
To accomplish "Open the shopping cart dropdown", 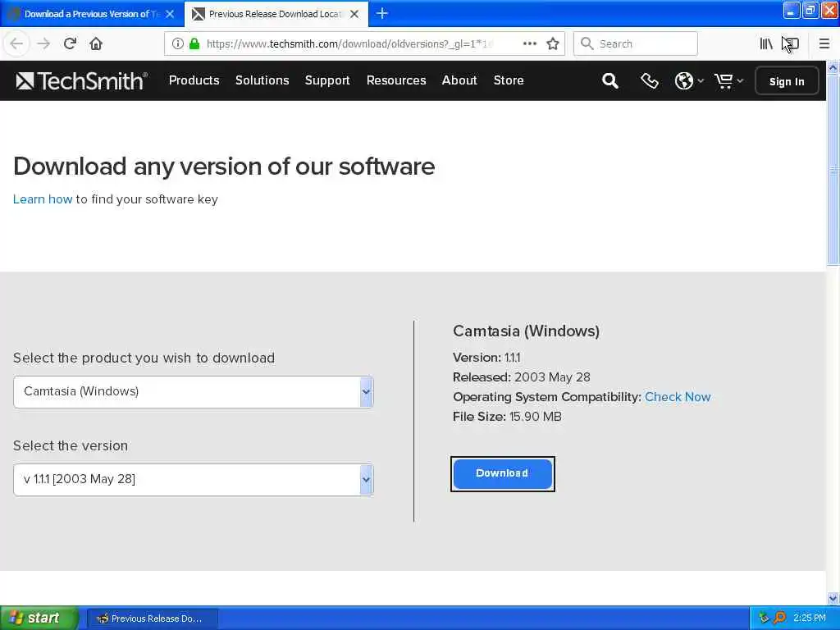I will [x=728, y=81].
